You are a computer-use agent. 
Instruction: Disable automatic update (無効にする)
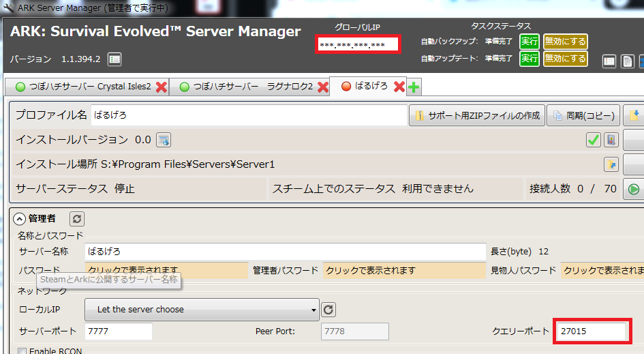click(565, 59)
